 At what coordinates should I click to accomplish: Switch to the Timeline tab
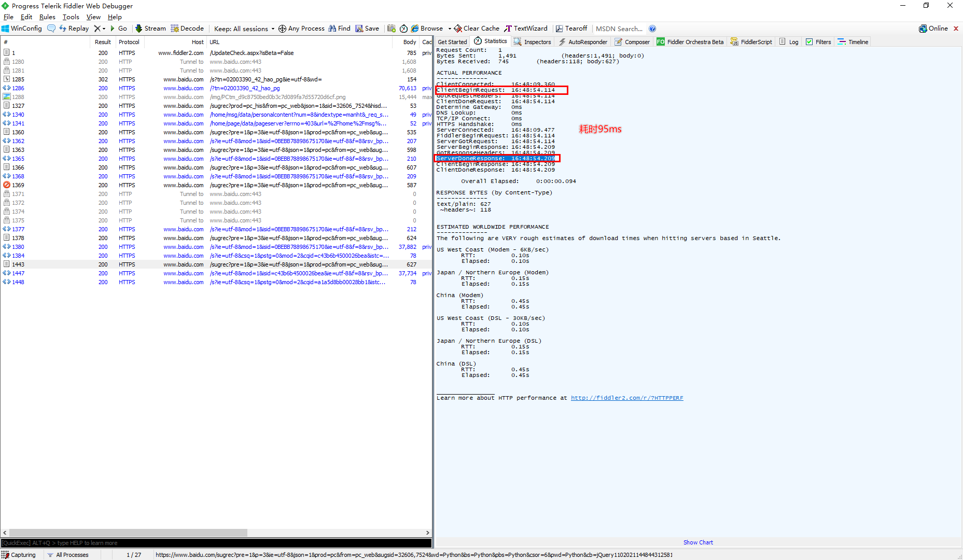(853, 42)
